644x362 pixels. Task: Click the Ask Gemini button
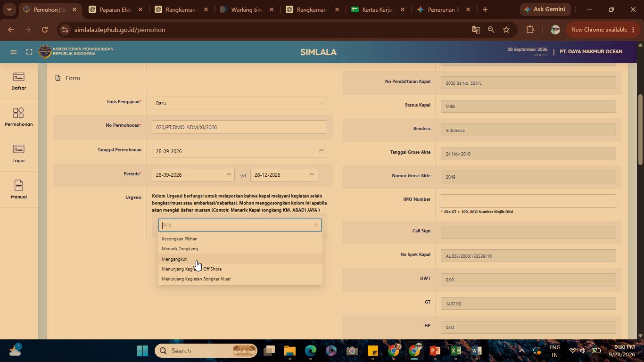click(x=545, y=9)
